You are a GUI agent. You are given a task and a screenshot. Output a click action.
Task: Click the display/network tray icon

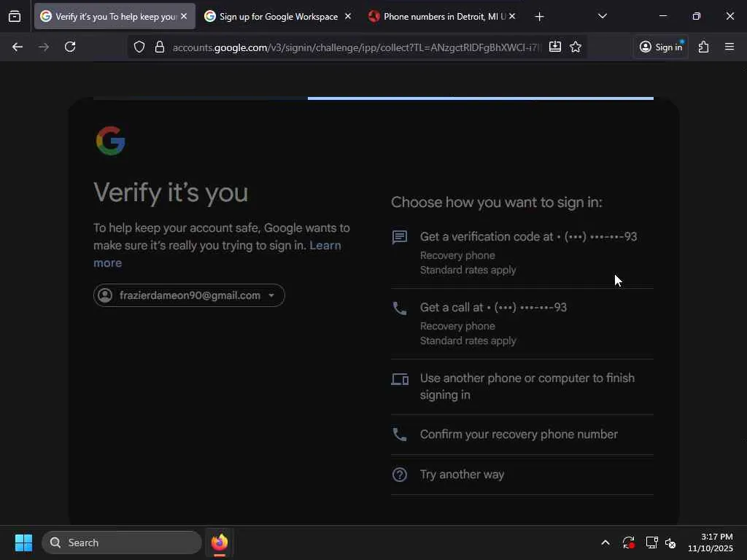tap(651, 542)
